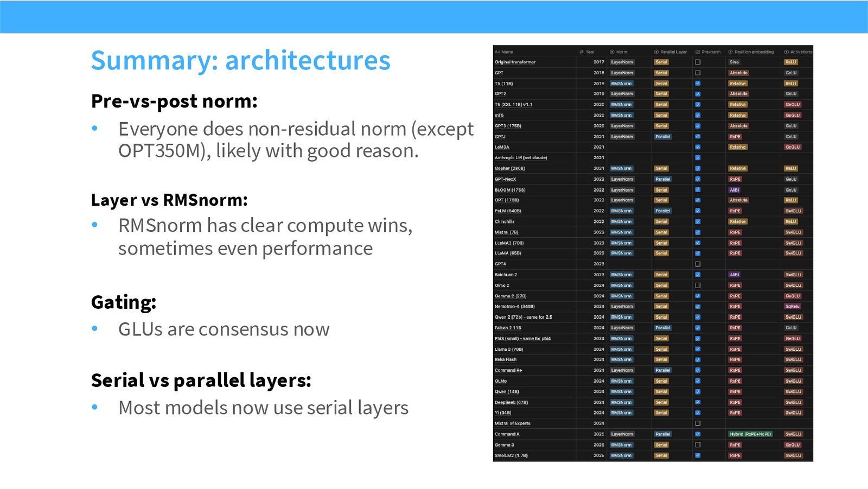Select the Relative tag in Gopher (280B) row
Image resolution: width=868 pixels, height=489 pixels.
(738, 169)
